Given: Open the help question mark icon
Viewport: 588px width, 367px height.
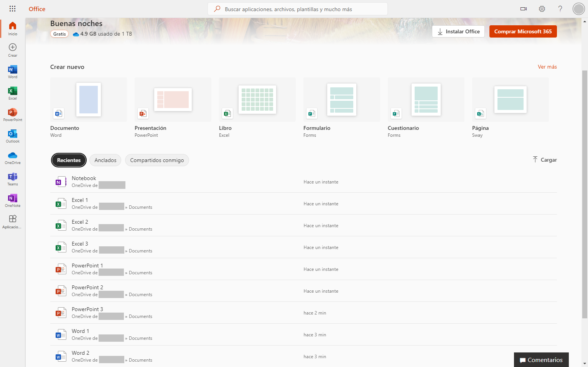Looking at the screenshot, I should click(x=560, y=9).
